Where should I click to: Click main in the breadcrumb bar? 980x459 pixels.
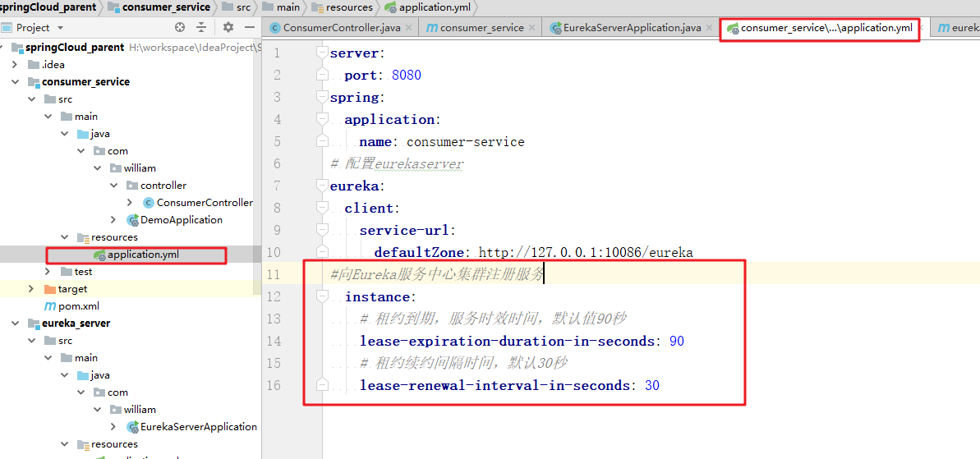pyautogui.click(x=288, y=7)
